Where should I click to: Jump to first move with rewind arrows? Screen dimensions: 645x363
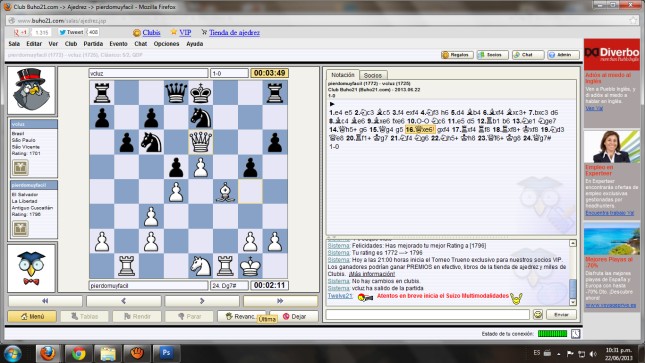pos(45,301)
